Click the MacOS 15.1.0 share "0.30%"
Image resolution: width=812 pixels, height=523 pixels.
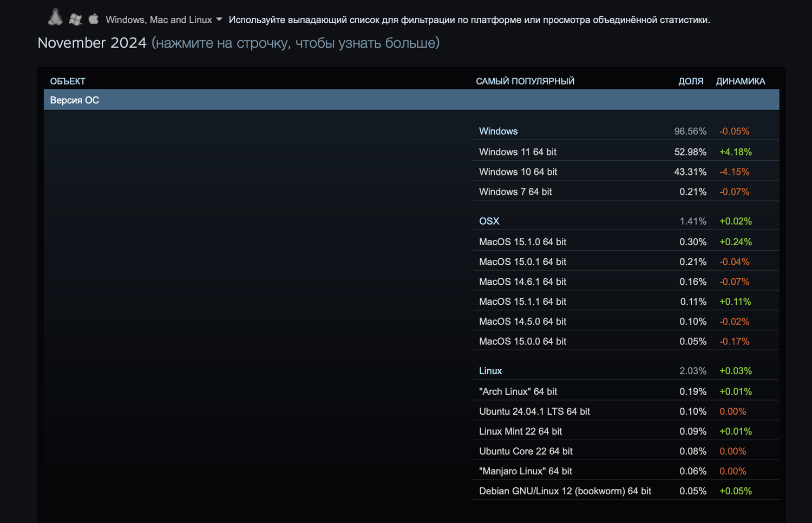coord(693,242)
